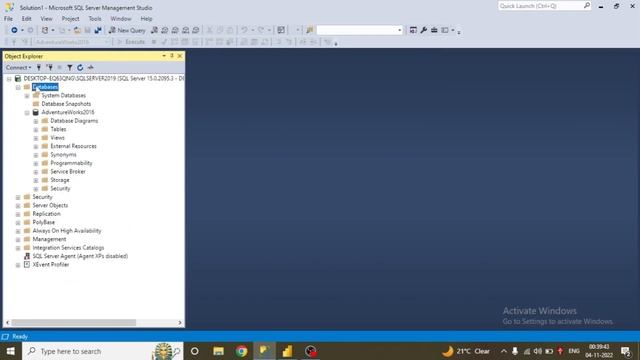Click the Database Engine Query icon beside New Query
Screen dimensions: 640x360
click(154, 30)
